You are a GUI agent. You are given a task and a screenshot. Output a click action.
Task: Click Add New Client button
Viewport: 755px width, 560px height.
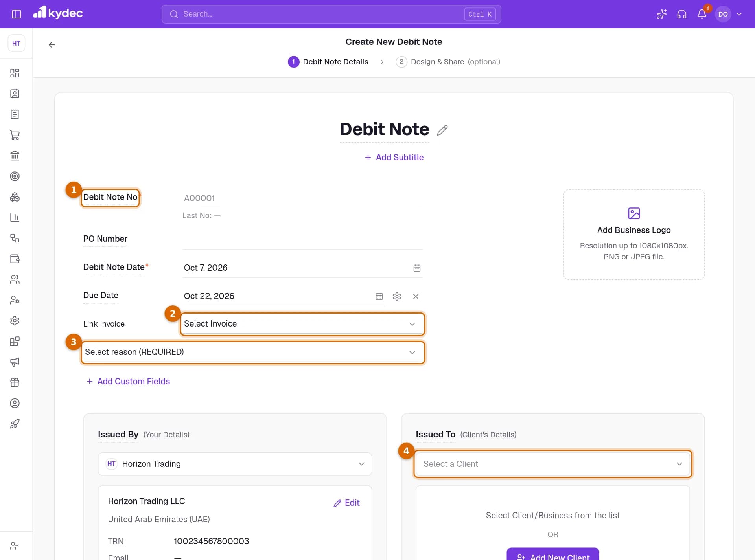552,554
